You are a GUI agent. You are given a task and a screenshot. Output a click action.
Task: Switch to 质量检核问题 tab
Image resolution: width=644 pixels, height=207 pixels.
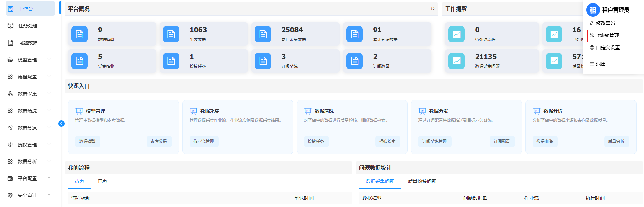pos(422,182)
